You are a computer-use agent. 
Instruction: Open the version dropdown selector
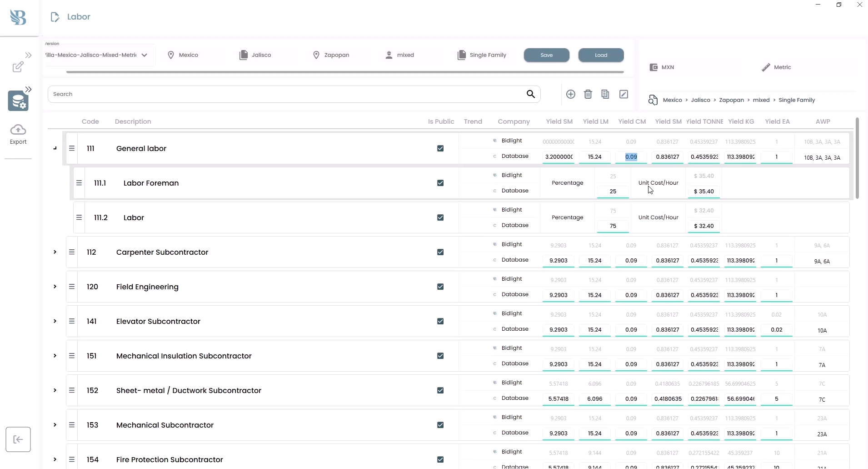97,55
